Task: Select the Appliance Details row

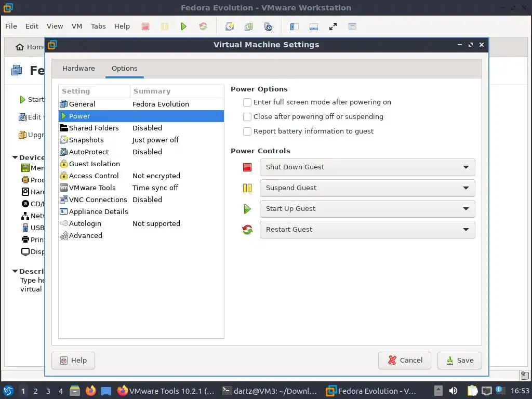Action: pyautogui.click(x=141, y=212)
